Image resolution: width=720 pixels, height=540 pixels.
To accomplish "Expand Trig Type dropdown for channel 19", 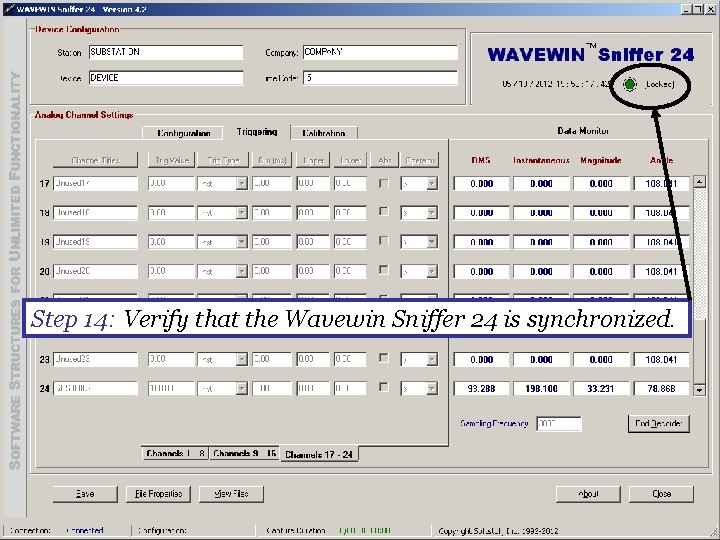I will coord(242,242).
